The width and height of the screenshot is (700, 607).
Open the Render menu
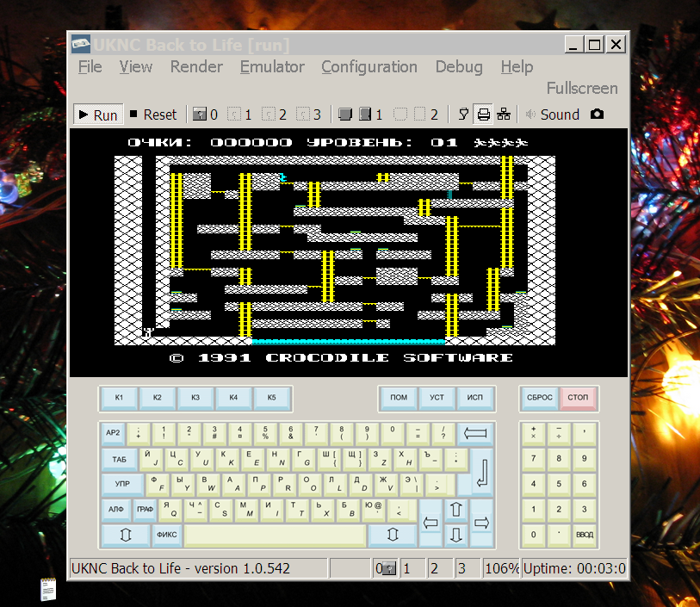click(196, 67)
